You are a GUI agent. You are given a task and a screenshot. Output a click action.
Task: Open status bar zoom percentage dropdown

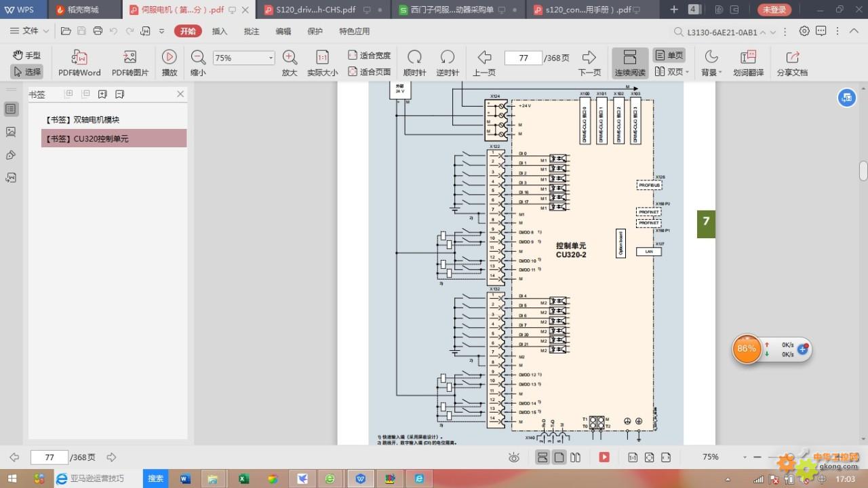pyautogui.click(x=745, y=457)
